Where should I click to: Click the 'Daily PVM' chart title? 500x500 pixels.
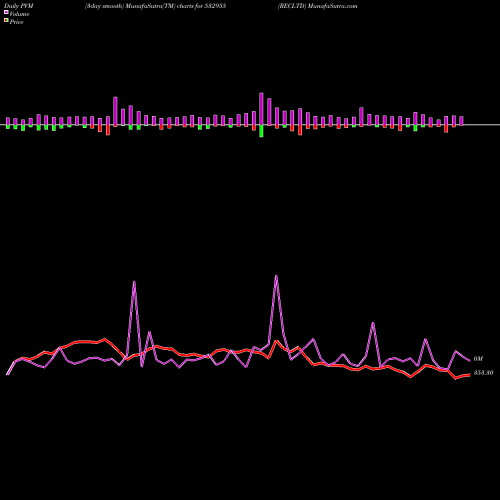pyautogui.click(x=19, y=6)
